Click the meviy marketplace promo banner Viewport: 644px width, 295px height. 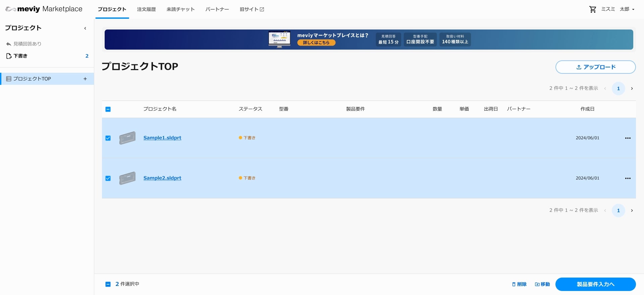click(x=369, y=40)
